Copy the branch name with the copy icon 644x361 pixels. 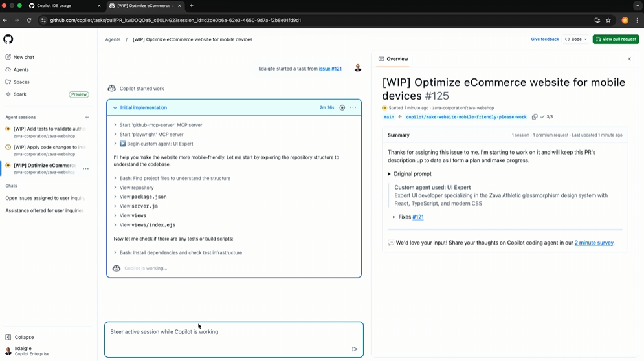click(x=535, y=117)
